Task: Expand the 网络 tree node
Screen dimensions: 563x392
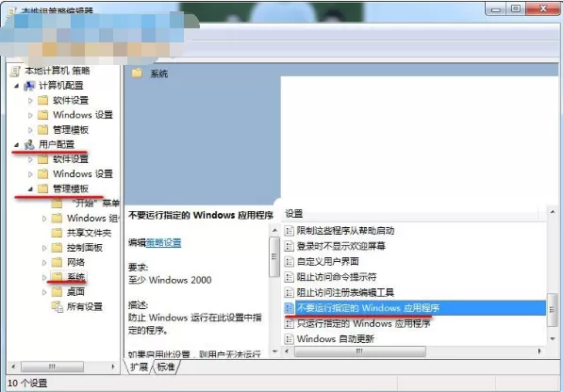Action: tap(44, 263)
